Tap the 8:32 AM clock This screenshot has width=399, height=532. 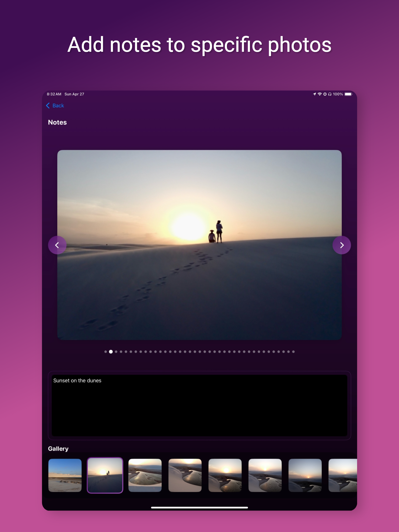click(54, 94)
